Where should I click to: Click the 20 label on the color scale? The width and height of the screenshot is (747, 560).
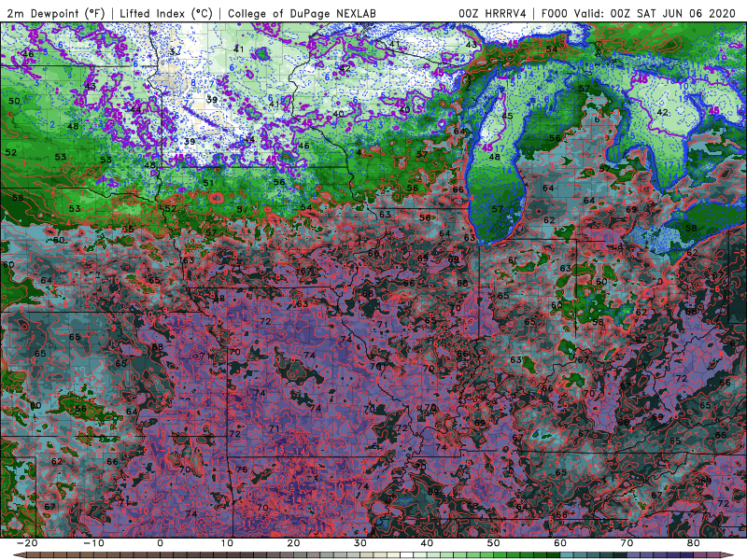click(293, 543)
